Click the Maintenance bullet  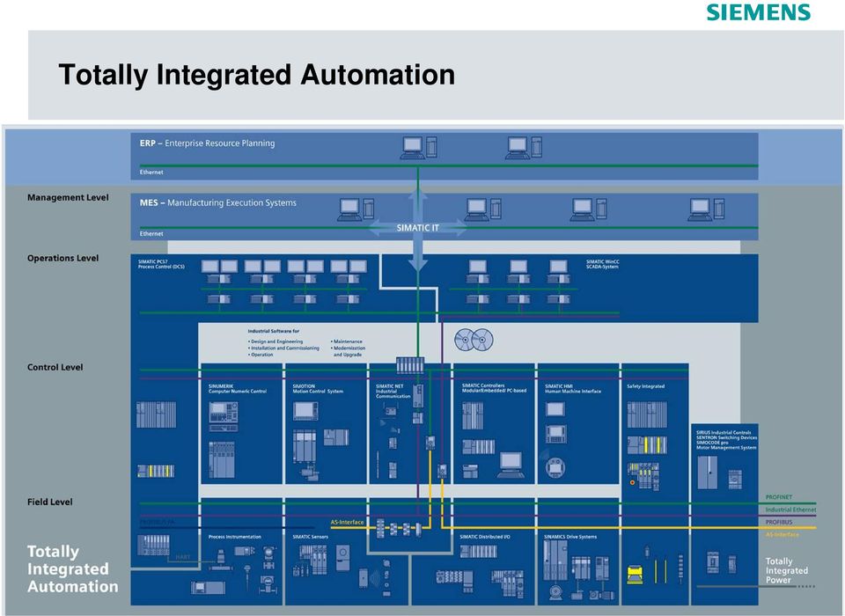pyautogui.click(x=347, y=341)
